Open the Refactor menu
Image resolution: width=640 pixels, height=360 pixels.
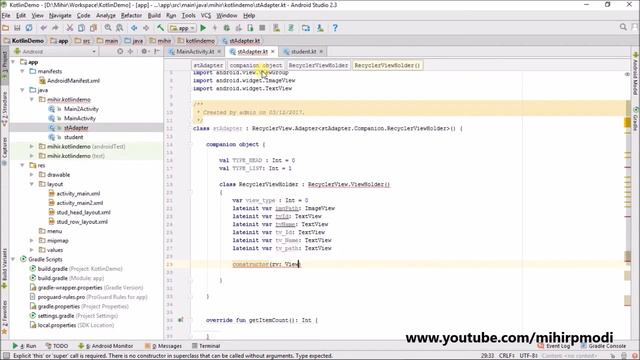coord(131,16)
